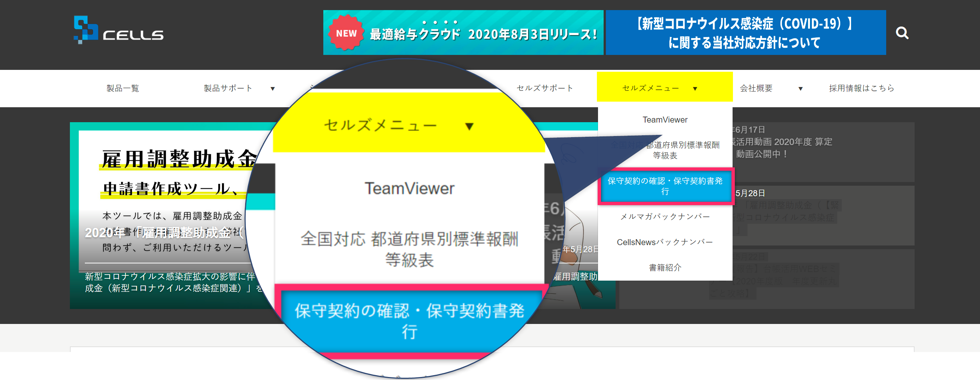Expand the 製品サポート dropdown arrow

(272, 89)
